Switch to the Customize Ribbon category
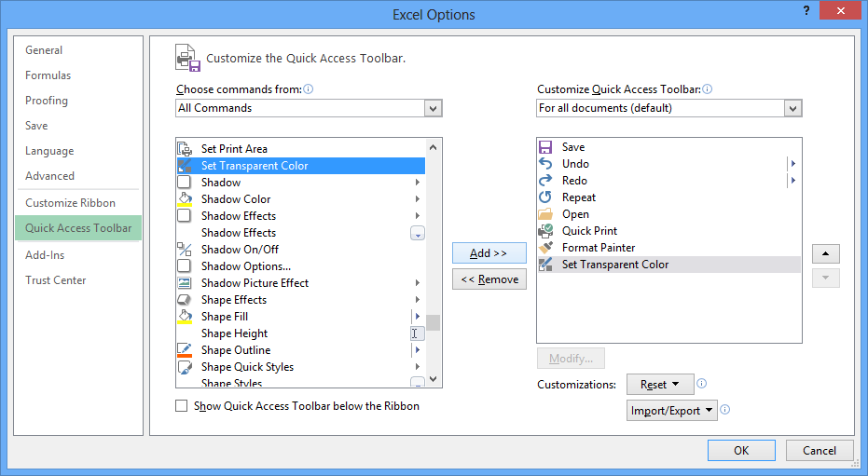 (x=70, y=203)
